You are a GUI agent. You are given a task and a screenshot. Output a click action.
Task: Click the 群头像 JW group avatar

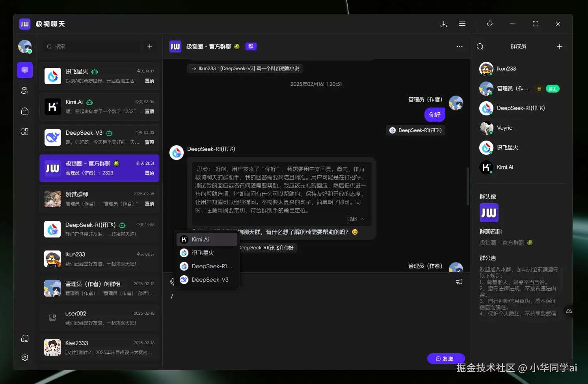point(489,213)
